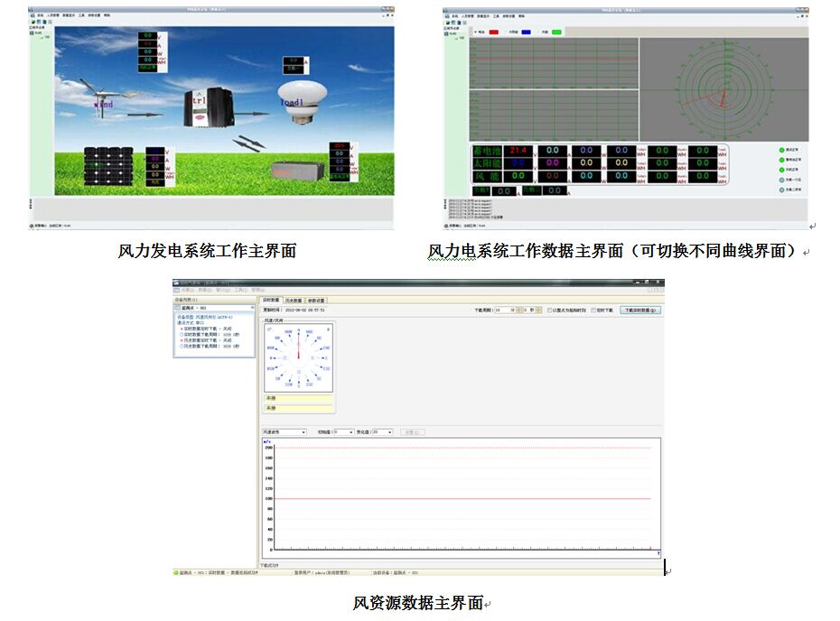
Task: Open the 参数设置 tab
Action: 315,300
